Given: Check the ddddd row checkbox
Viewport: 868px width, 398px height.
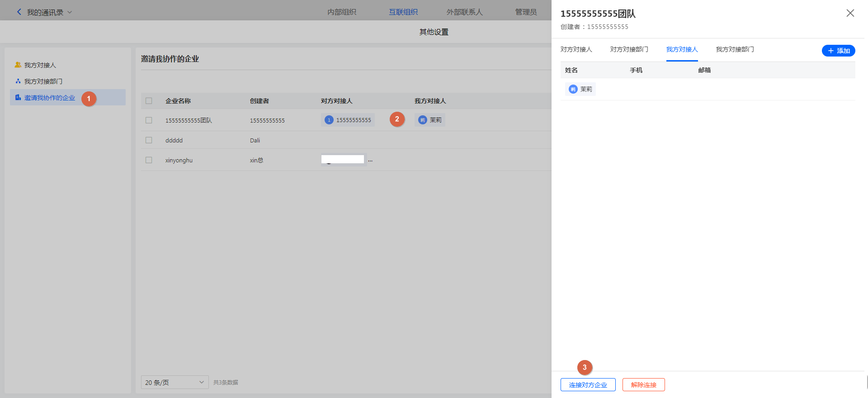Looking at the screenshot, I should pos(149,140).
